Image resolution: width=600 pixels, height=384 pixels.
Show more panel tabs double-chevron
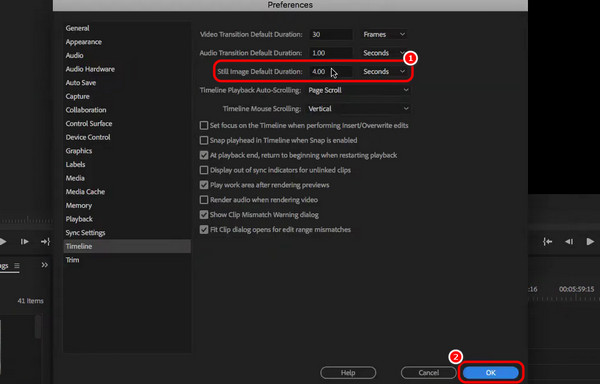(x=45, y=265)
